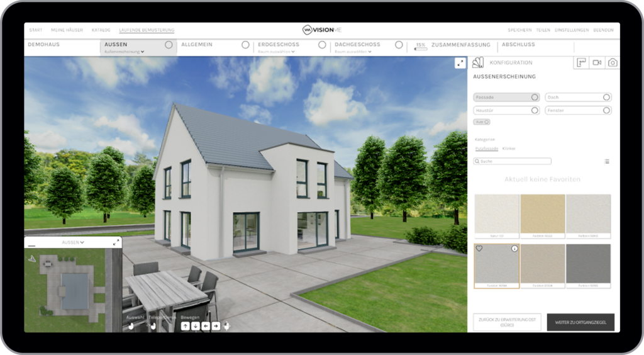
Task: Open the floor plan view icon
Action: 582,62
